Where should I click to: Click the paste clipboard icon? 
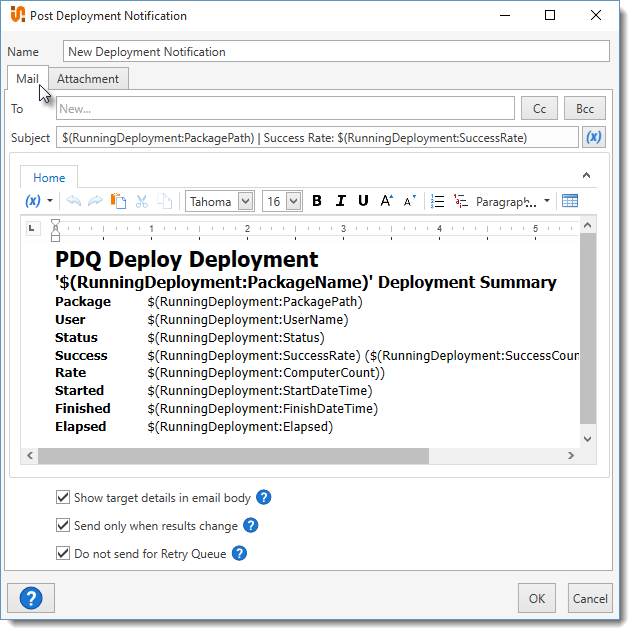118,201
